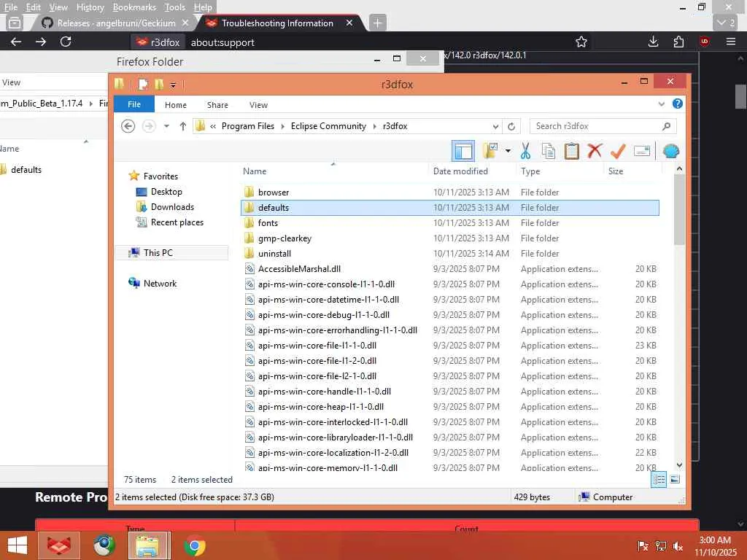747x560 pixels.
Task: Expand previous locations in address bar
Action: tap(495, 127)
